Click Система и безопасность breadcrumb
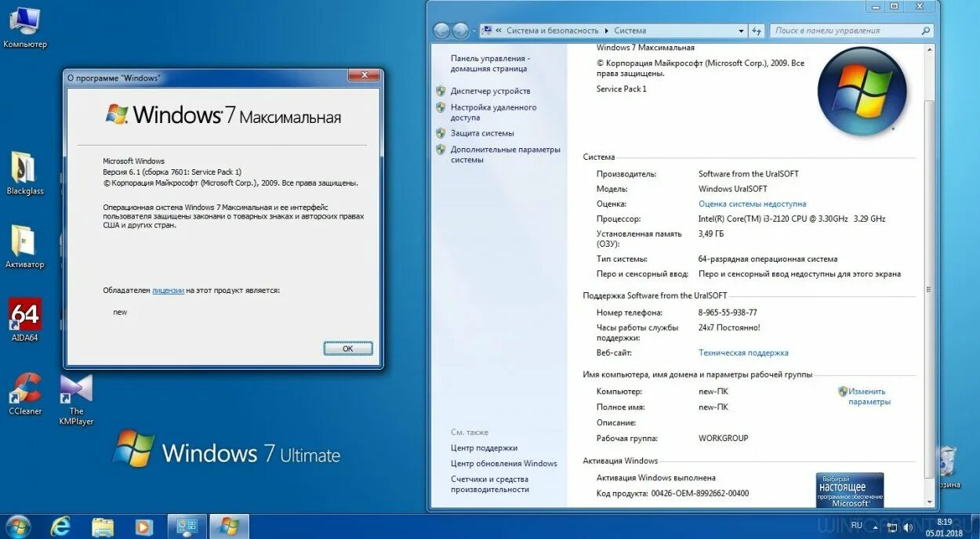This screenshot has height=539, width=980. pos(552,31)
